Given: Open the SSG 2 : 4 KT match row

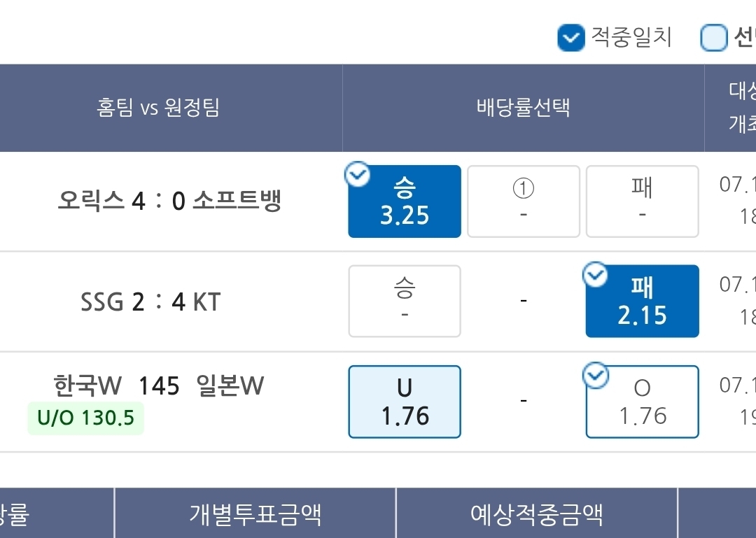Looking at the screenshot, I should [x=150, y=302].
